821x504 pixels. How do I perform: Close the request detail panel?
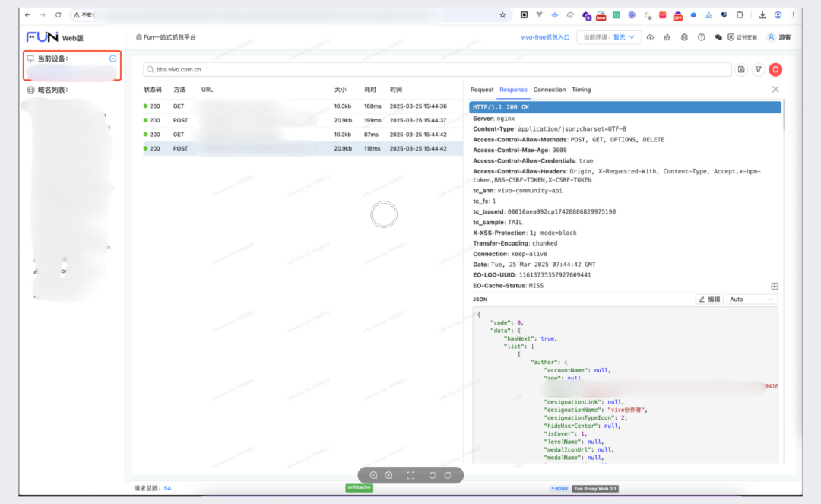775,90
